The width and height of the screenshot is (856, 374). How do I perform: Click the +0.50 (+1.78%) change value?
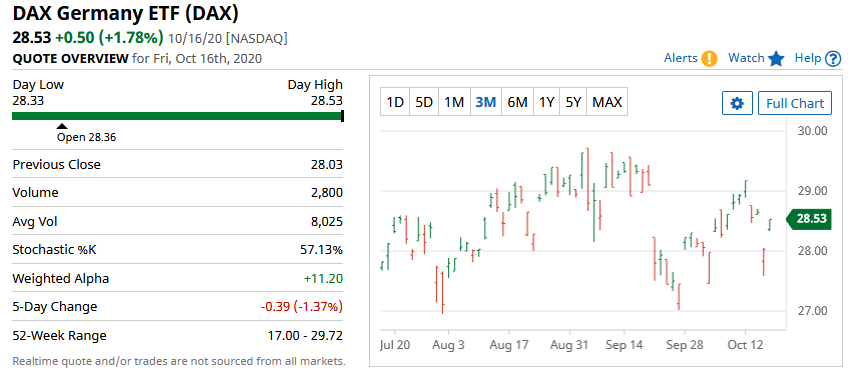click(x=109, y=38)
